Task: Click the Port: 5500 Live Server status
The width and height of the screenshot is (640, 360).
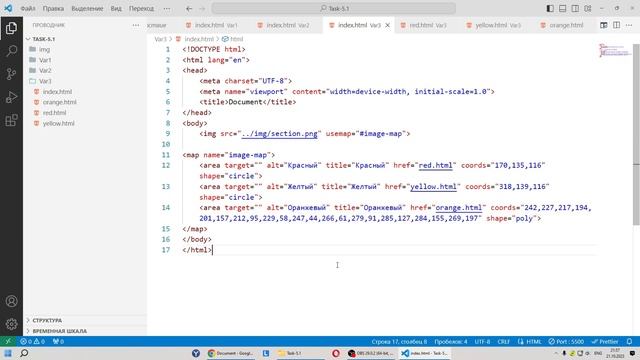Action: pyautogui.click(x=566, y=342)
